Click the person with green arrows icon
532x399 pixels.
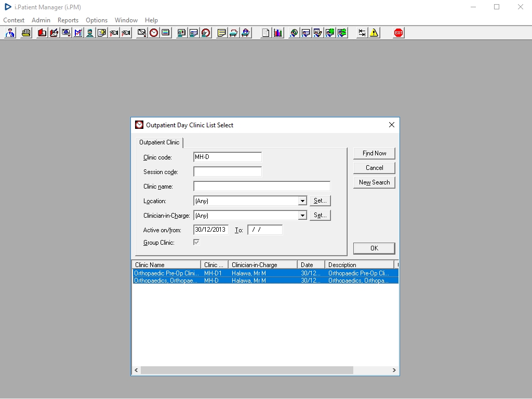pyautogui.click(x=342, y=33)
